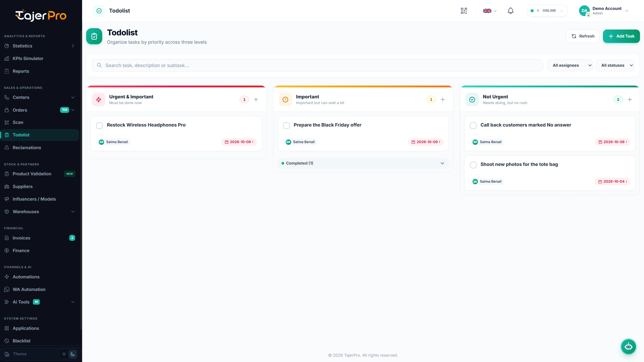
Task: Navigate to WA Automation
Action: tap(40, 289)
